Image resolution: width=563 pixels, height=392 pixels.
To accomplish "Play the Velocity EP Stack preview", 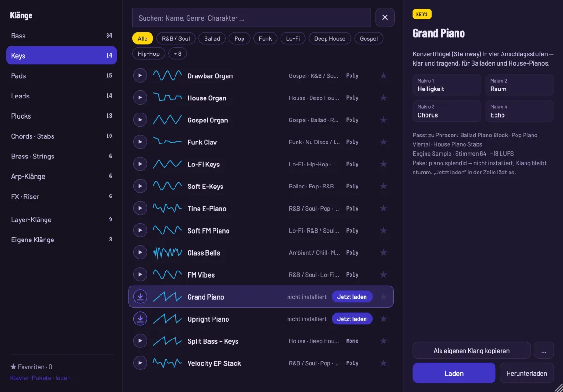I will coord(140,363).
